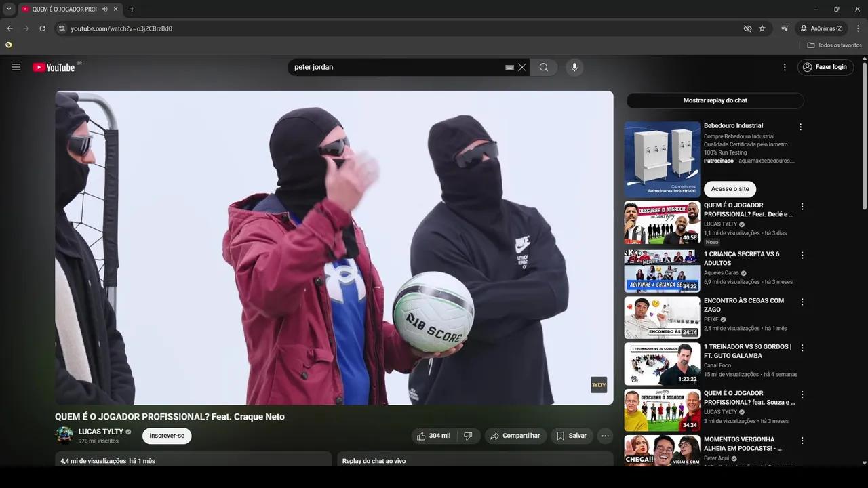Image resolution: width=868 pixels, height=488 pixels.
Task: Open Chrome three-dot menu
Action: click(x=858, y=28)
